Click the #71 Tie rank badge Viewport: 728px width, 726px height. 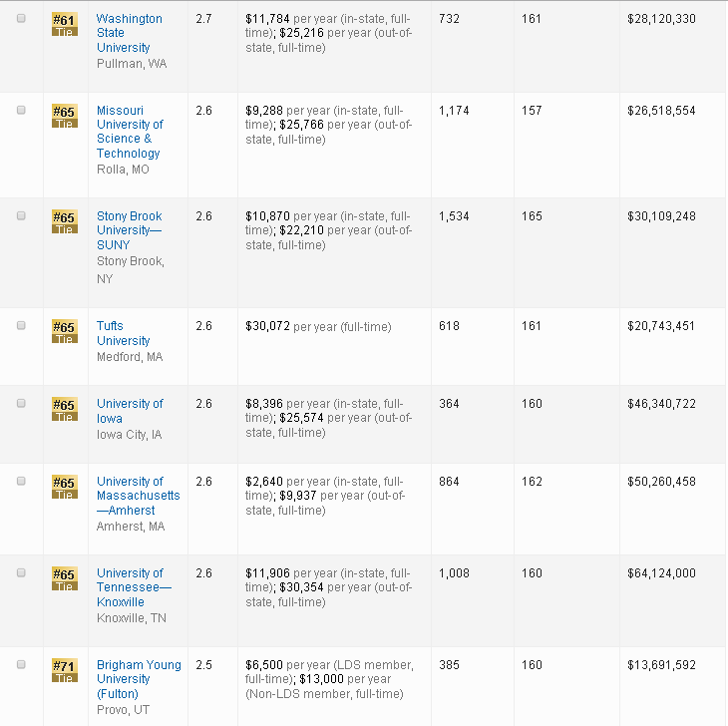(64, 671)
